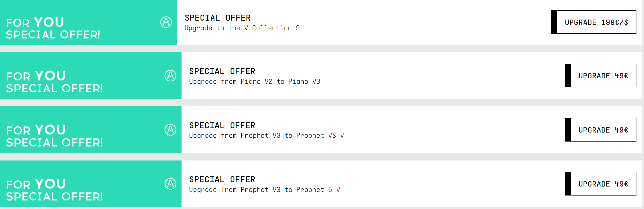Click black 'SPECIAL OFFER' heading above Prophet-5 V text
644x209 pixels.
222,179
